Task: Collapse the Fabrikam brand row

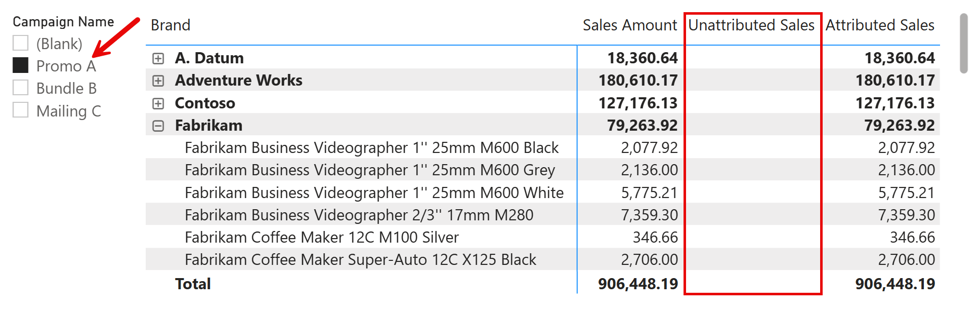Action: pyautogui.click(x=158, y=126)
